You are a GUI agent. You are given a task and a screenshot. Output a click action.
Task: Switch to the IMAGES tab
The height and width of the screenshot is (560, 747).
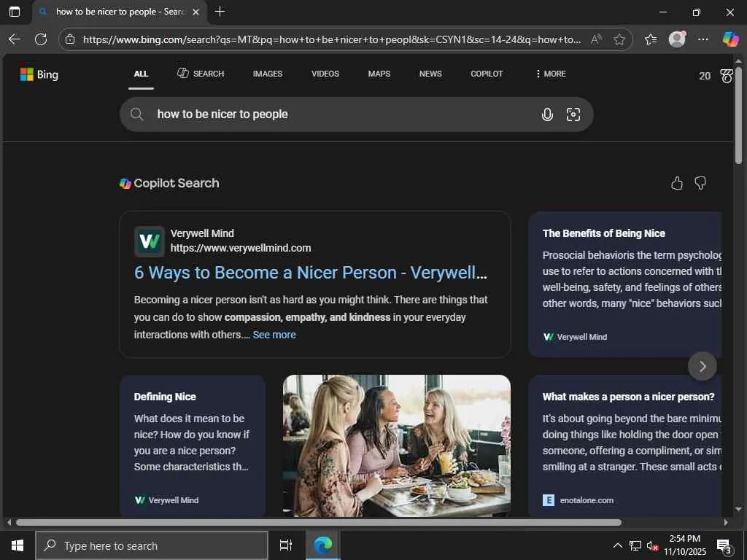click(268, 74)
